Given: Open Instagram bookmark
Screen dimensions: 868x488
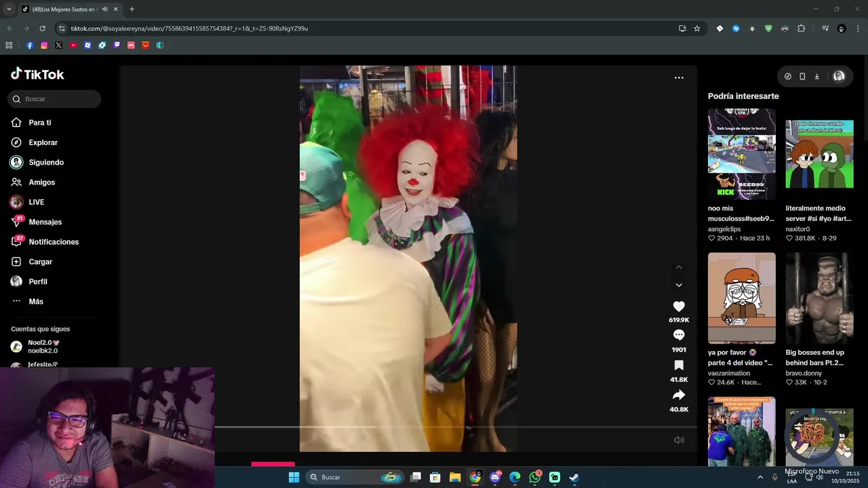Looking at the screenshot, I should click(44, 45).
